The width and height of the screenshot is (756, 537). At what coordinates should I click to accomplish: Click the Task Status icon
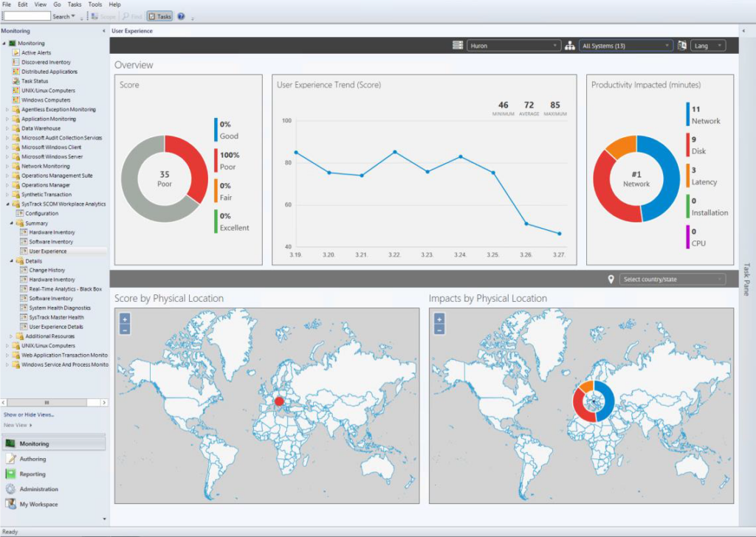point(16,81)
